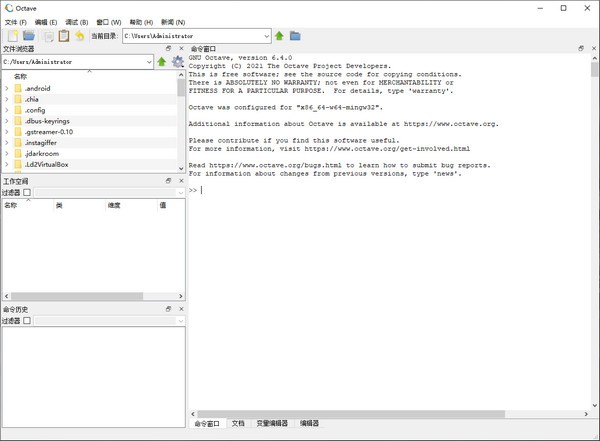Switch to the 文档 documentation tab

pos(238,424)
